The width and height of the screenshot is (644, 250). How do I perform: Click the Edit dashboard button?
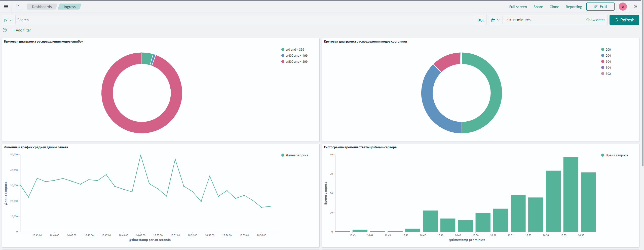click(x=600, y=7)
